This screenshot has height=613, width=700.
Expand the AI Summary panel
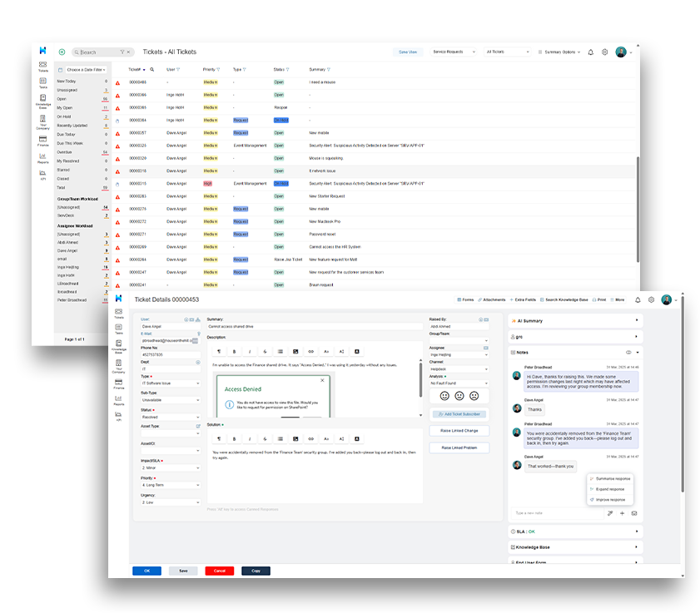tap(575, 321)
